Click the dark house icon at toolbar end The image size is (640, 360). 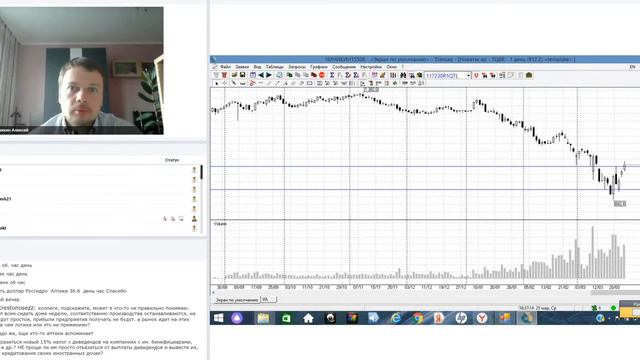[x=529, y=75]
